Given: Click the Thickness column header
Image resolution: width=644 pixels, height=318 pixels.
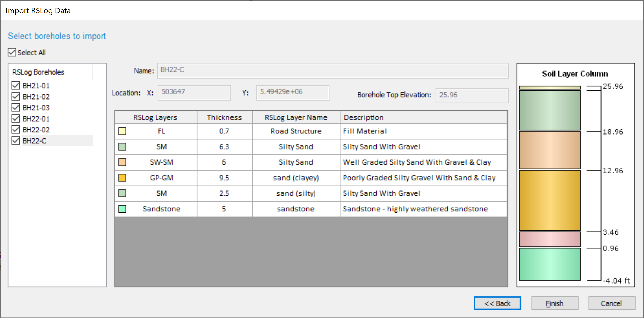Looking at the screenshot, I should click(225, 117).
